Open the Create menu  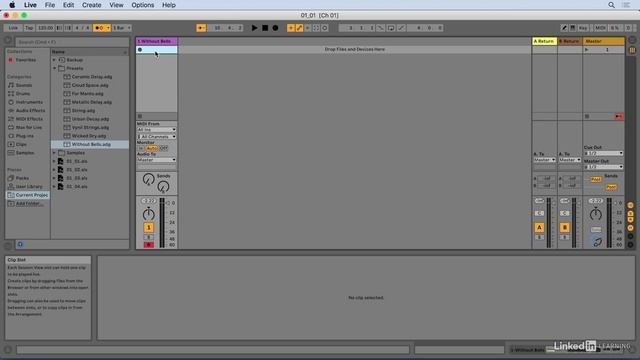point(91,5)
